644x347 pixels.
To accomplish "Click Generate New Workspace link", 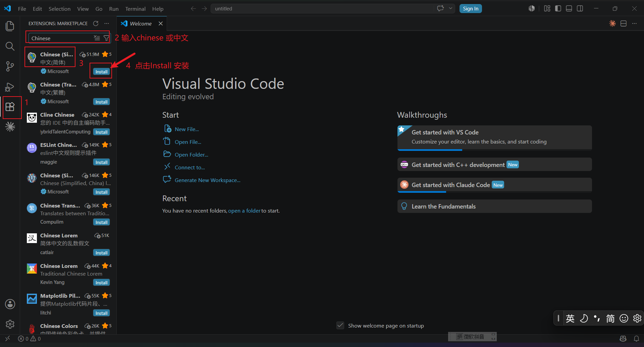I will tap(207, 180).
